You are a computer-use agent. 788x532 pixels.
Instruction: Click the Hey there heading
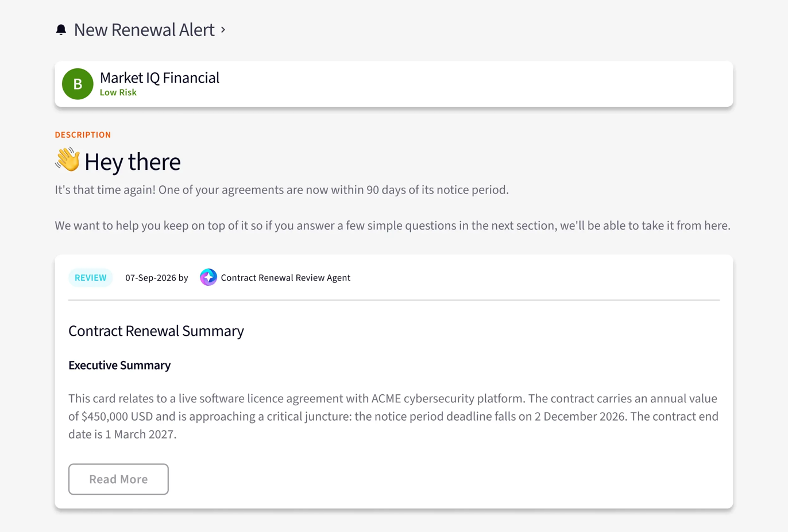pos(133,162)
